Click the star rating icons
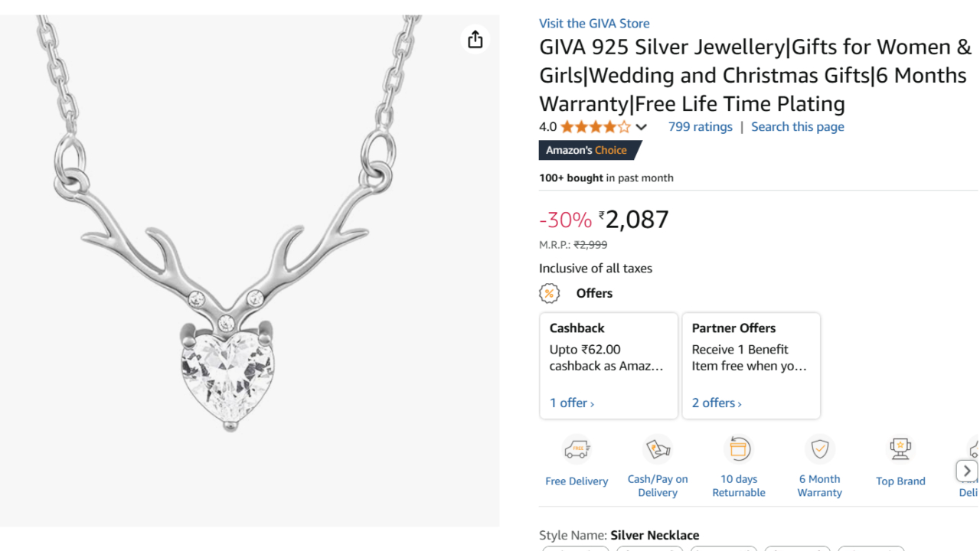Image resolution: width=980 pixels, height=551 pixels. [x=596, y=127]
